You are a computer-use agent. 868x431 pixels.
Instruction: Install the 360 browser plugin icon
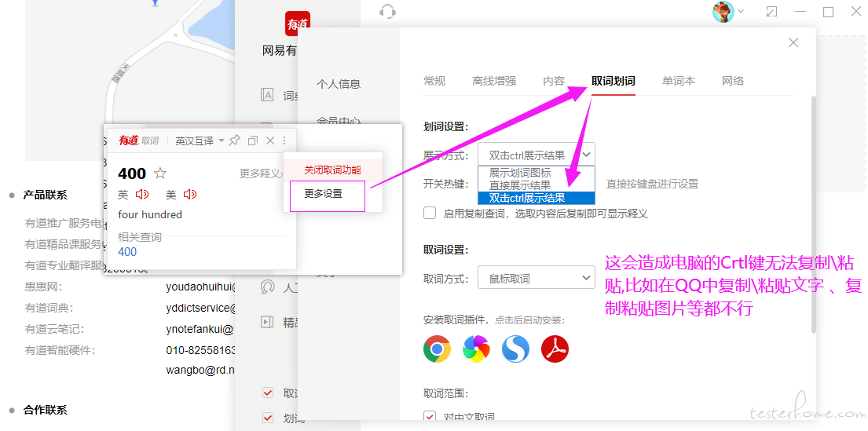[476, 349]
